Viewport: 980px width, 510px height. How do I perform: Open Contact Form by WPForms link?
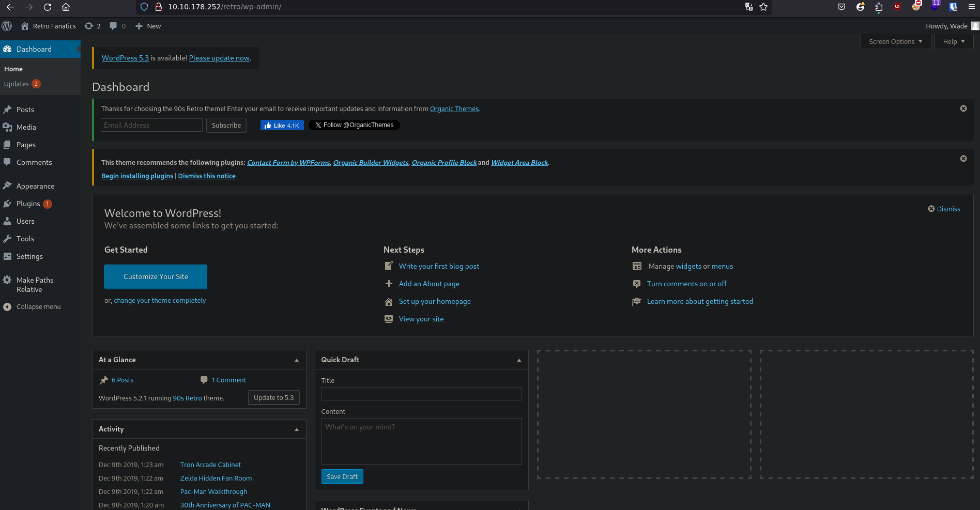288,162
